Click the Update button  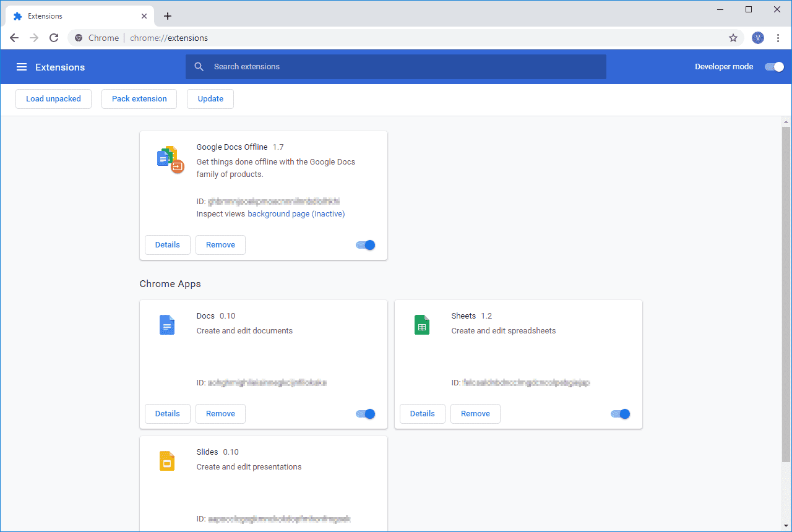[210, 99]
